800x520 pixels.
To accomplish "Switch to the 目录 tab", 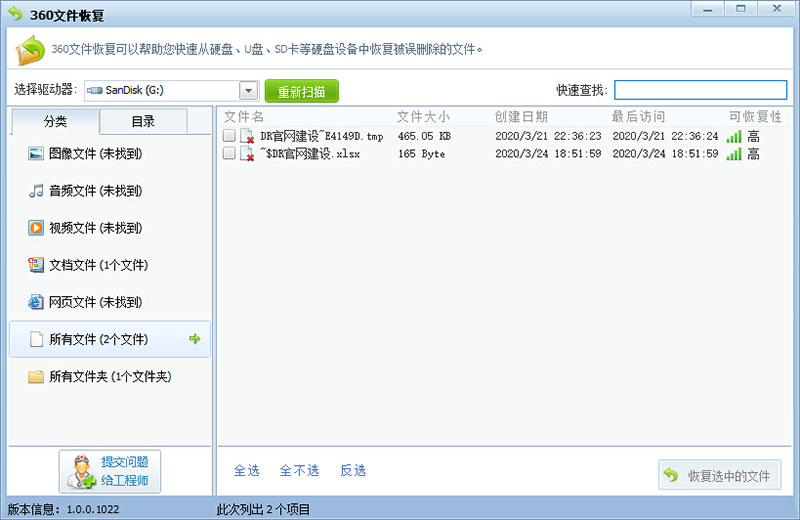I will point(143,121).
